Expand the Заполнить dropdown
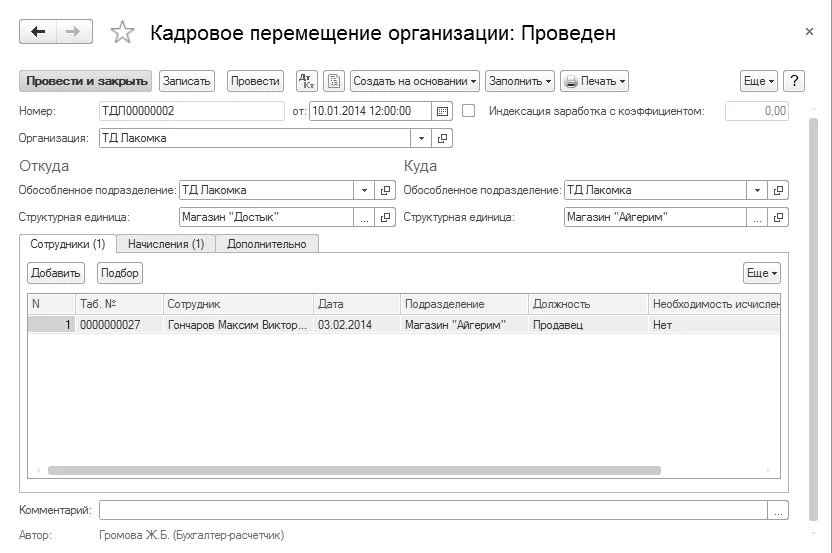The height and width of the screenshot is (553, 832). 520,81
